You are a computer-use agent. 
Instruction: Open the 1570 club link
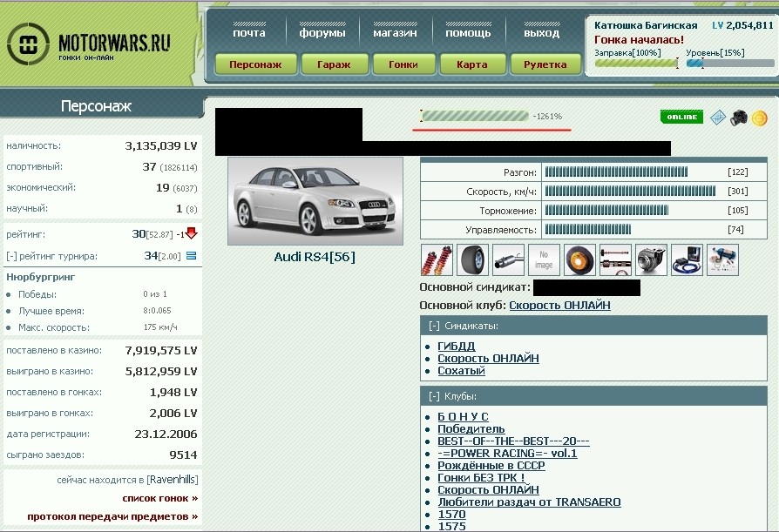pyautogui.click(x=451, y=514)
